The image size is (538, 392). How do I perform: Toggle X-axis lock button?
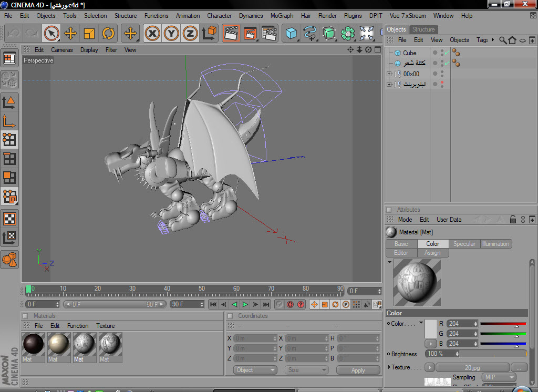pyautogui.click(x=152, y=34)
